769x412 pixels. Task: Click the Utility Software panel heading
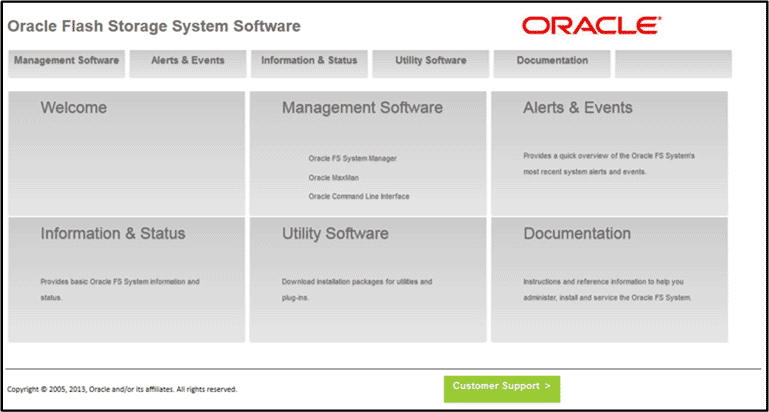click(x=335, y=233)
